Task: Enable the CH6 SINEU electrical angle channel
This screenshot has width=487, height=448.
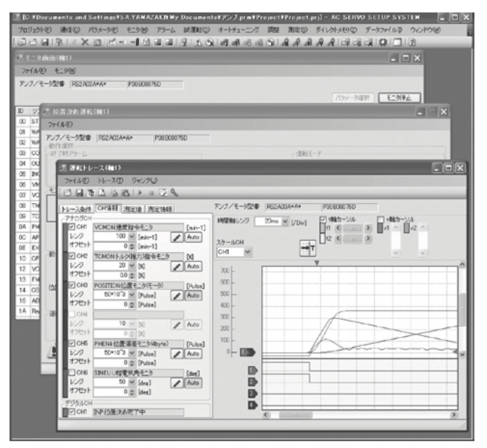Action: (x=71, y=373)
